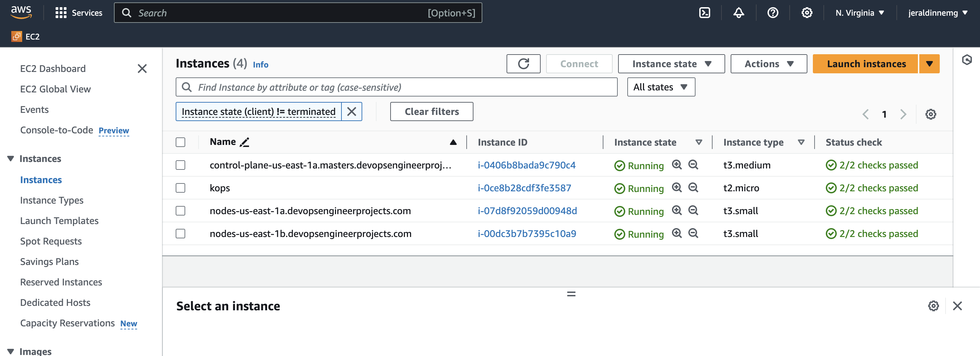Screen dimensions: 980x356
Task: Open the CloudShell terminal icon
Action: (x=705, y=13)
